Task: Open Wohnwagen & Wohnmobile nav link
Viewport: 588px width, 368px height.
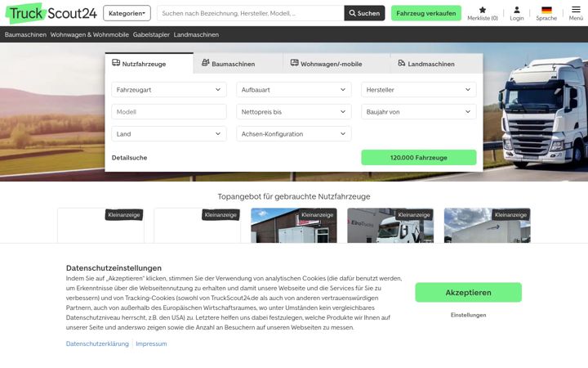Action: pos(90,34)
